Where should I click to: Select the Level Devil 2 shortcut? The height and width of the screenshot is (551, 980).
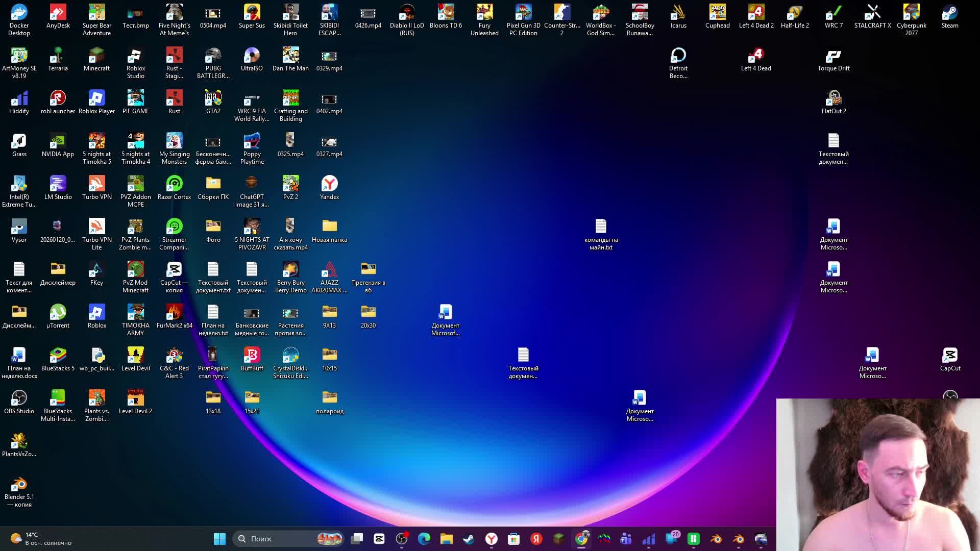click(x=135, y=402)
